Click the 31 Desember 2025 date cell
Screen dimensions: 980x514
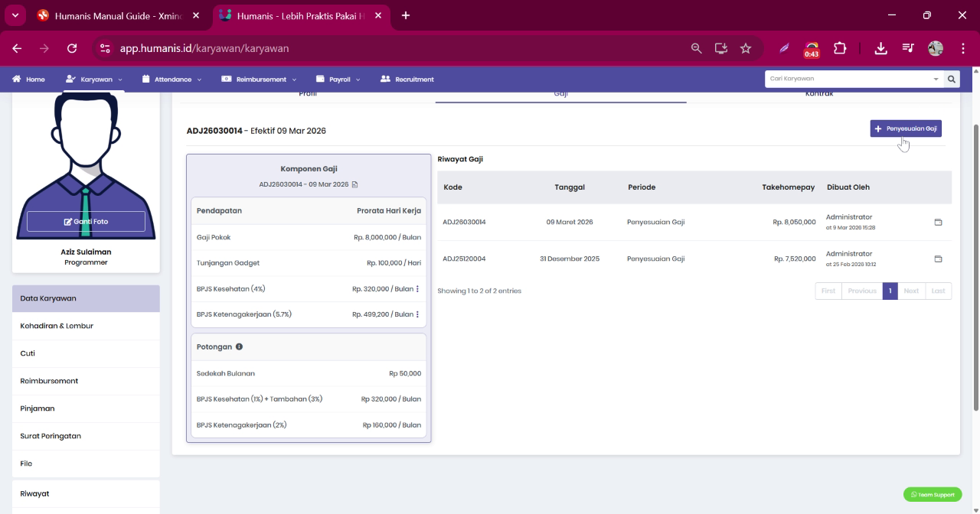(x=570, y=259)
